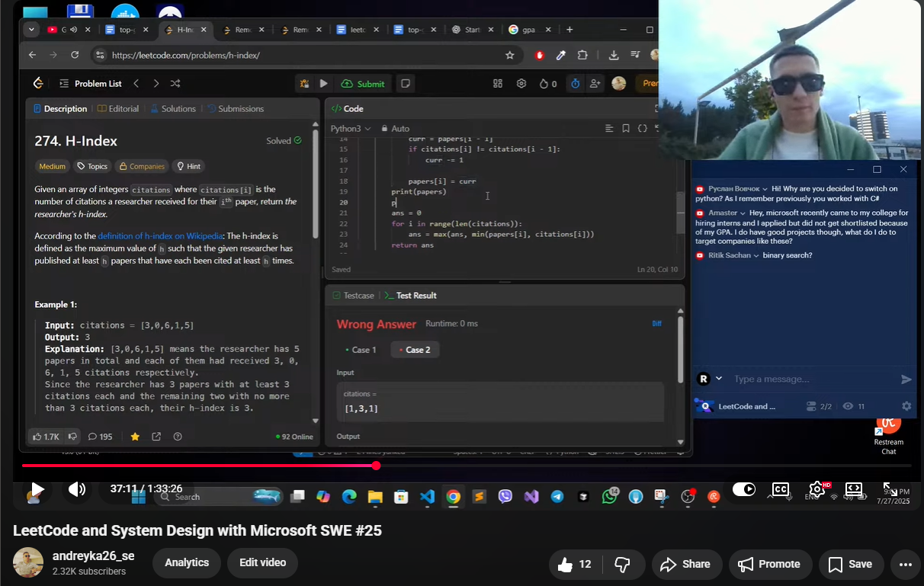Exit fullscreen with the player's fullscreen icon
Viewport: 924px width, 586px height.
[890, 489]
